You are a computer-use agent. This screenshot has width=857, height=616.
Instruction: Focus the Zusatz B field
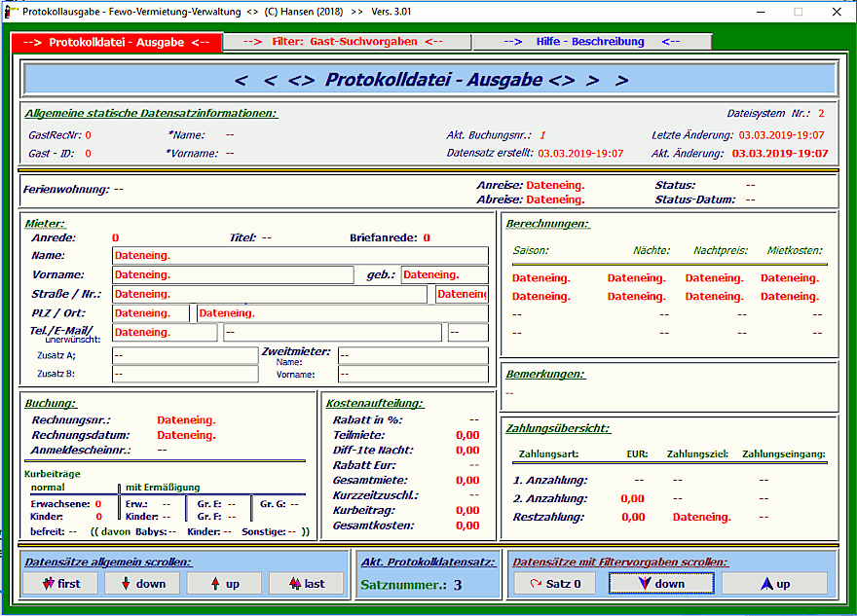point(185,374)
